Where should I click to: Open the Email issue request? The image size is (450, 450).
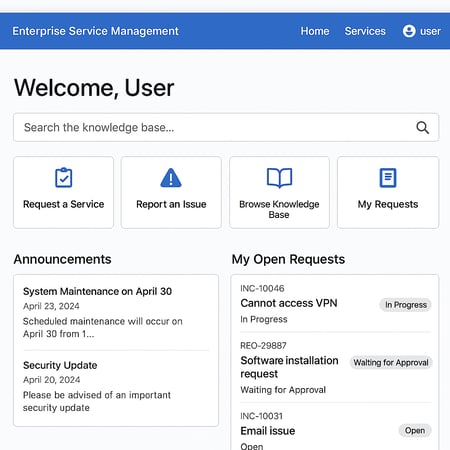[268, 431]
